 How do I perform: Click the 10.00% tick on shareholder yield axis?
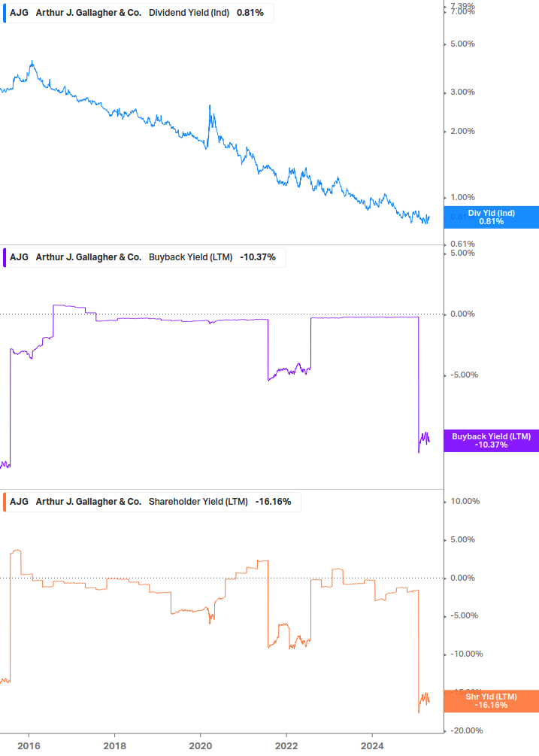point(465,502)
